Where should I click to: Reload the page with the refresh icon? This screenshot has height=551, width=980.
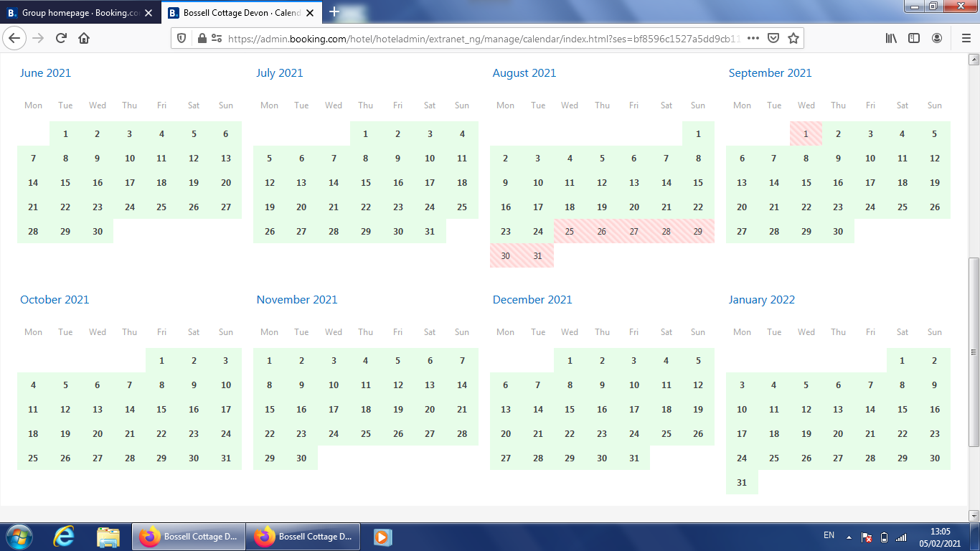(x=61, y=38)
